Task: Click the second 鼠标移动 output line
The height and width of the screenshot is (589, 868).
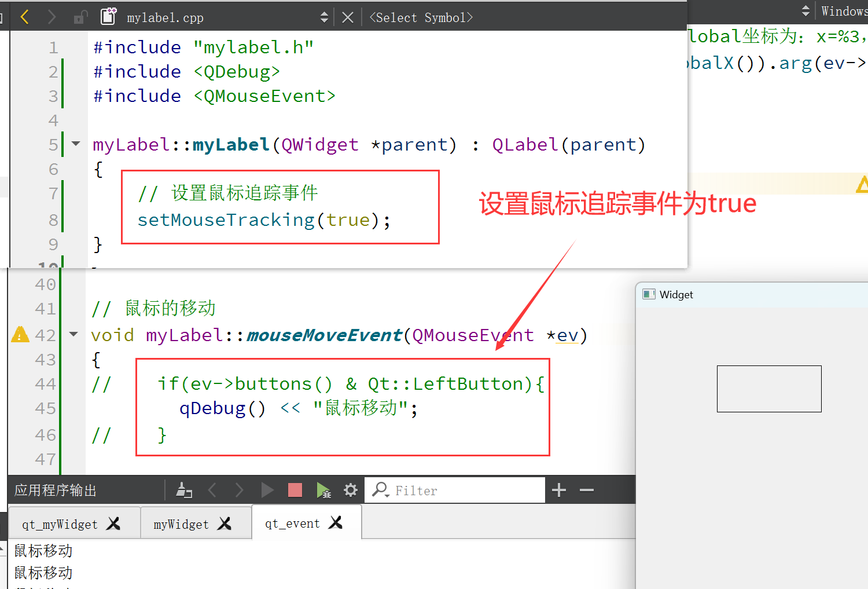Action: coord(43,573)
